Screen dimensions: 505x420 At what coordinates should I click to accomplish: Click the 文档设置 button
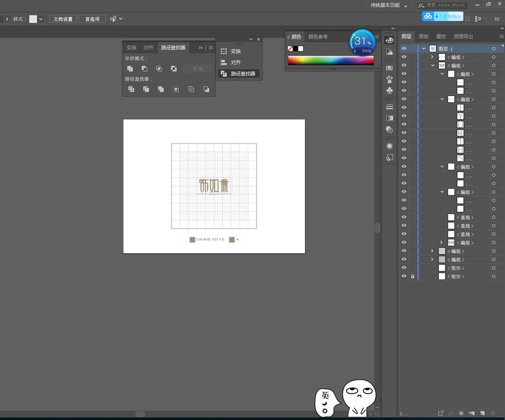[x=63, y=19]
